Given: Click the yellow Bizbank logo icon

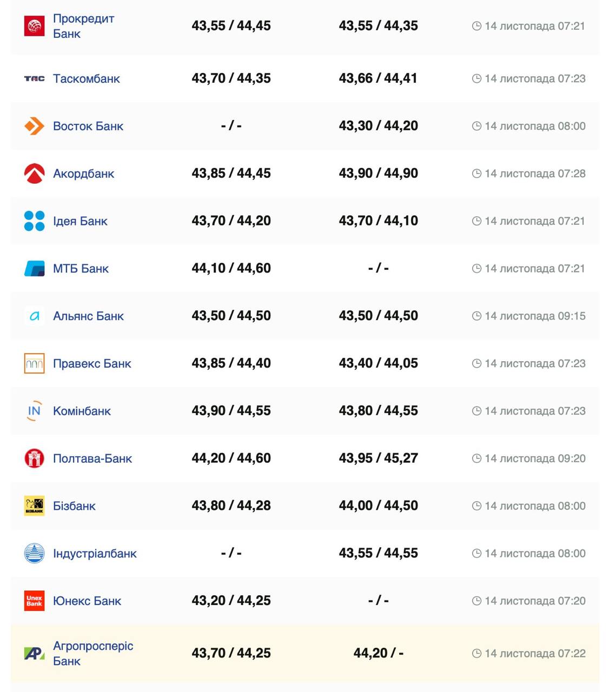Looking at the screenshot, I should [34, 506].
